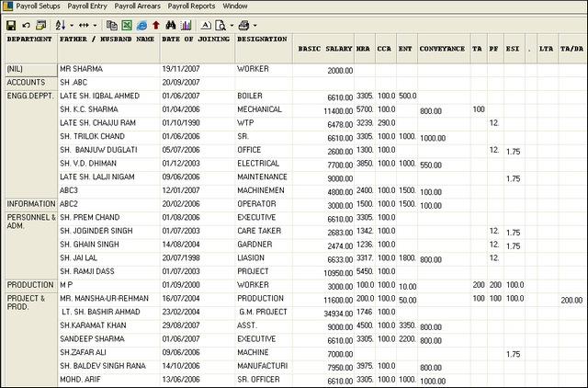Click basic salary 11400.00

[338, 111]
